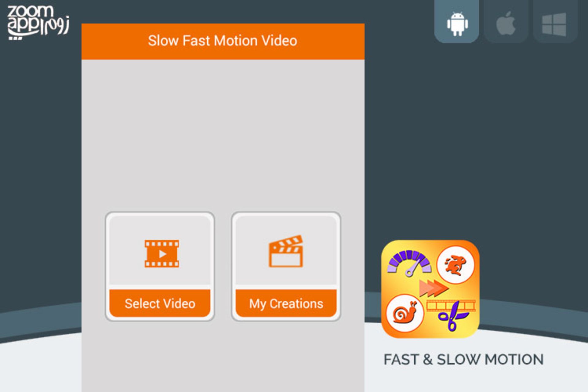Click the clapperboard icon
The width and height of the screenshot is (588, 392).
[286, 251]
